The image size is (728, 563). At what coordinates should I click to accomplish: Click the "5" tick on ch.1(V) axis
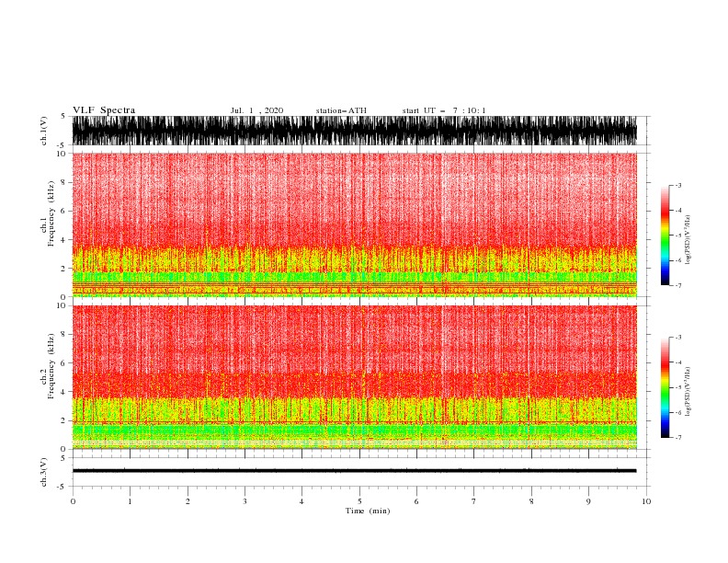pyautogui.click(x=63, y=116)
